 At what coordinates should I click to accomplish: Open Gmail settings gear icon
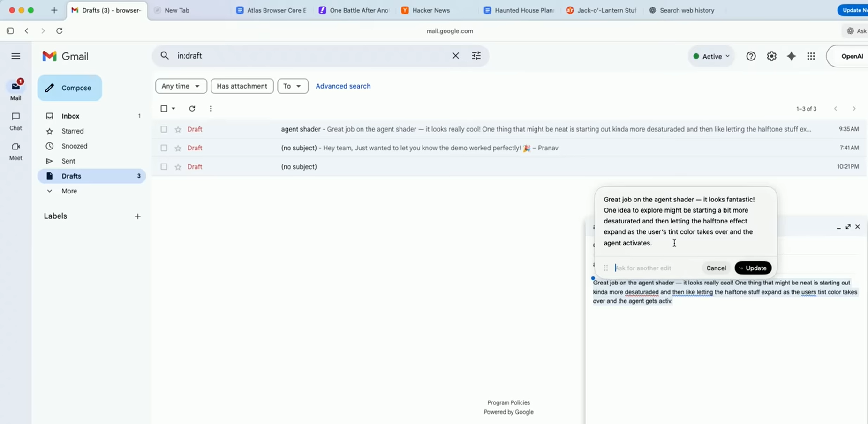(x=771, y=56)
